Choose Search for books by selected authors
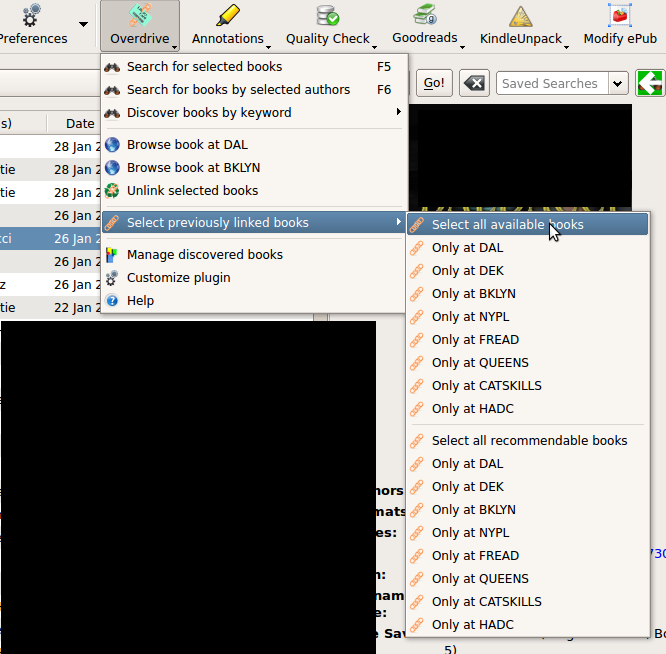 coord(254,90)
